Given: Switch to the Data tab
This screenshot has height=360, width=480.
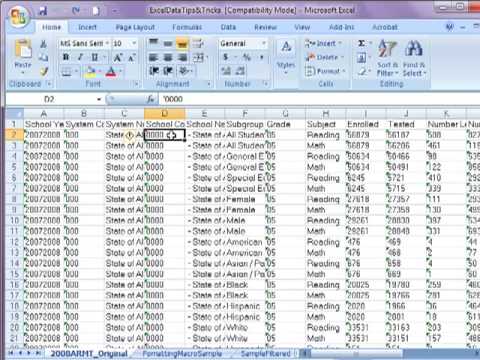Looking at the screenshot, I should (228, 27).
